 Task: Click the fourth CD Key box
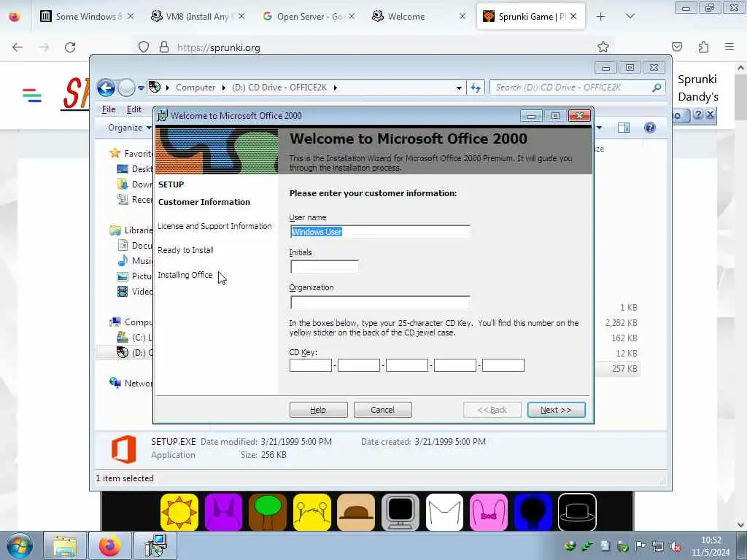click(454, 365)
